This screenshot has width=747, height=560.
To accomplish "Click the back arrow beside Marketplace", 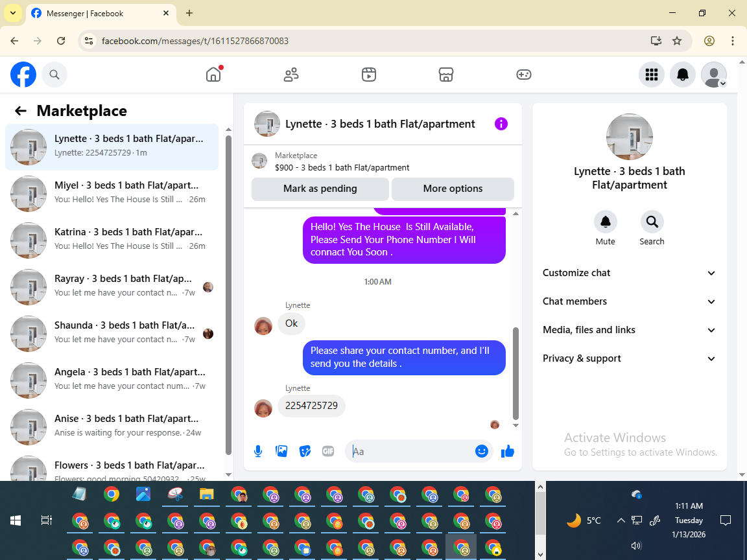I will coord(21,111).
